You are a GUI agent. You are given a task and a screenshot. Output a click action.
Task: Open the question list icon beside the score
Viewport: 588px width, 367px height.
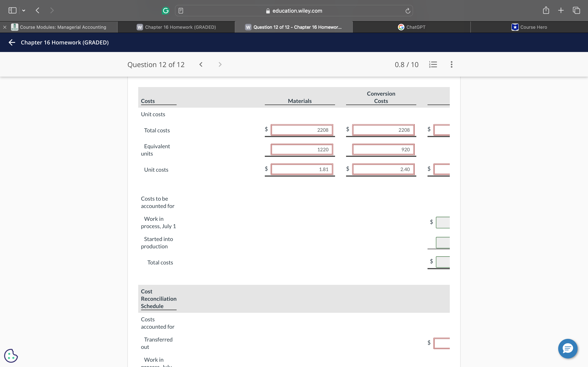click(433, 65)
